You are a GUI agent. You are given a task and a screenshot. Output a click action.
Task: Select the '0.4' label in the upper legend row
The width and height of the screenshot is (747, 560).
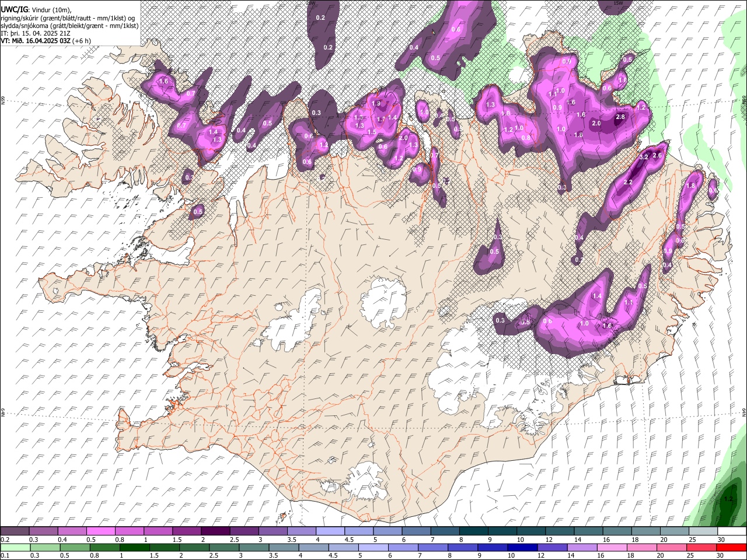[62, 540]
